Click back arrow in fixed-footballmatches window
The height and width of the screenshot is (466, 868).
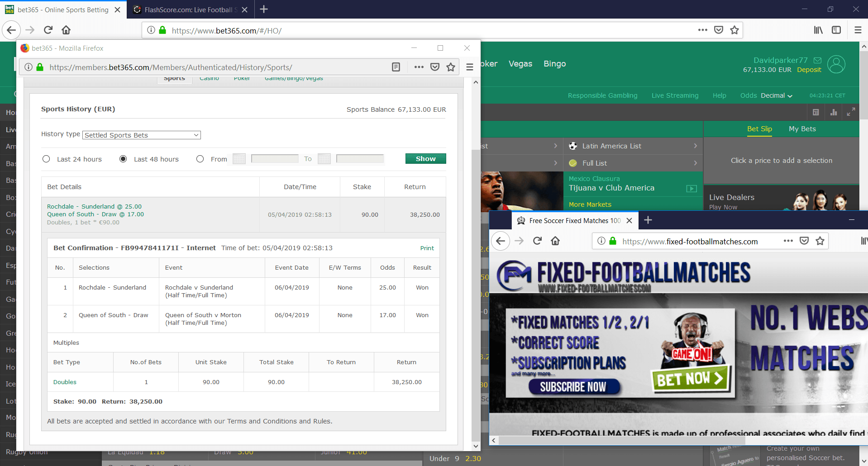pos(501,241)
